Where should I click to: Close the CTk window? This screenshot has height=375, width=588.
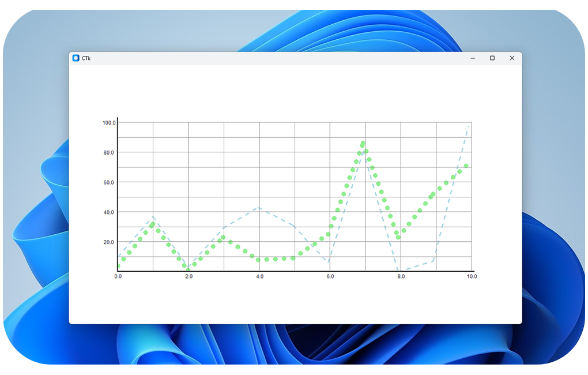tap(512, 58)
